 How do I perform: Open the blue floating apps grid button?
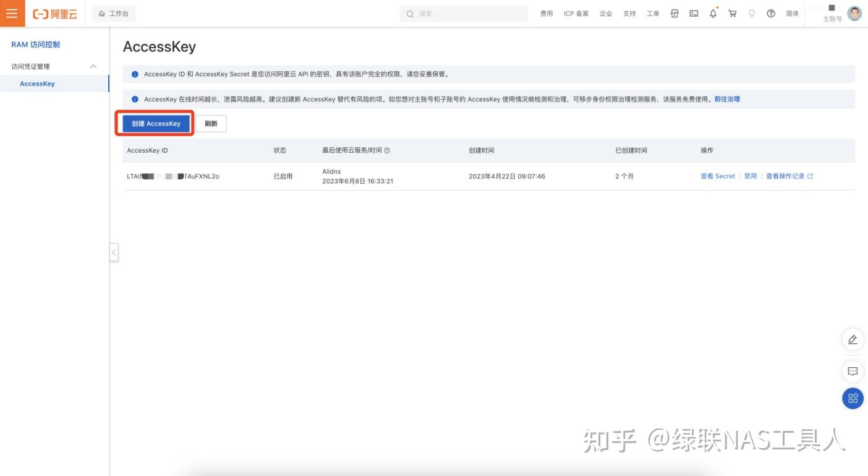click(x=853, y=398)
